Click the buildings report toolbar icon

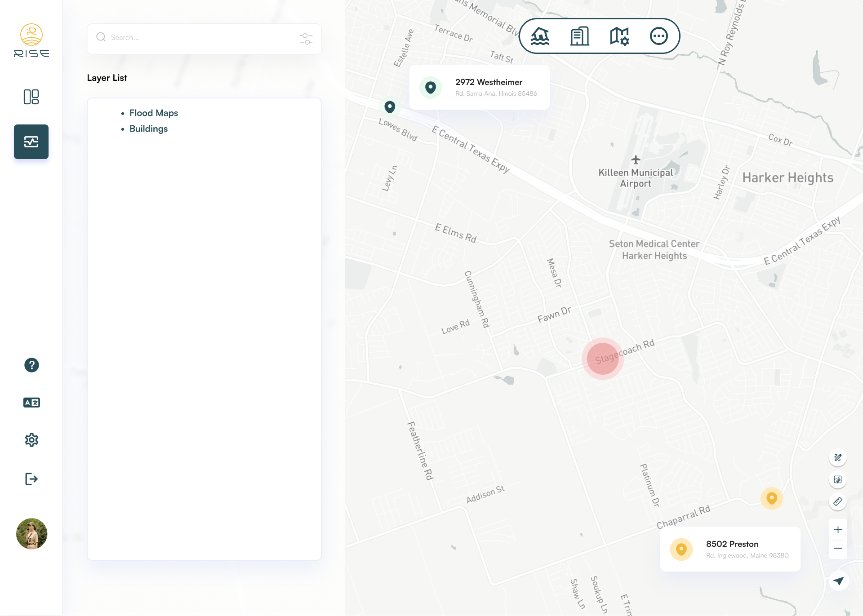(x=579, y=36)
